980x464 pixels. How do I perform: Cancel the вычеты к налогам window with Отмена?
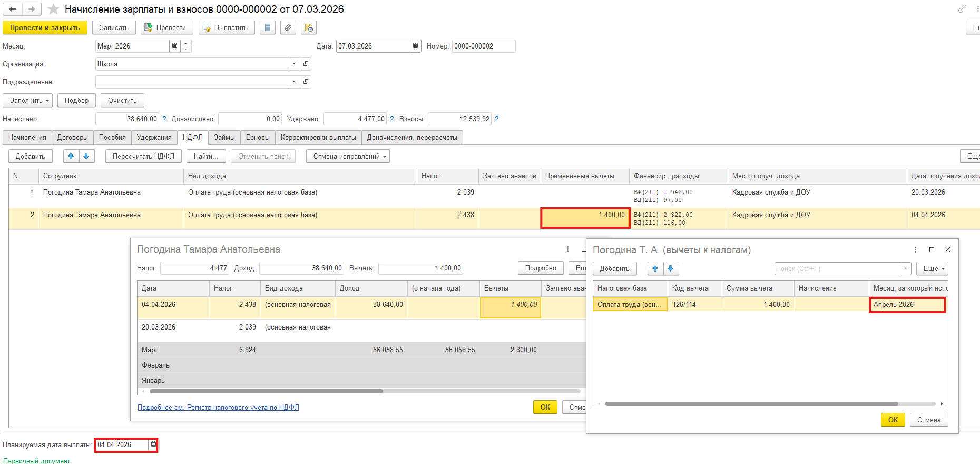click(929, 420)
